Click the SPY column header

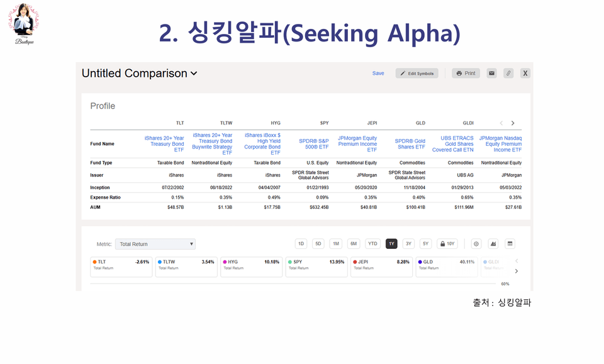(x=325, y=123)
